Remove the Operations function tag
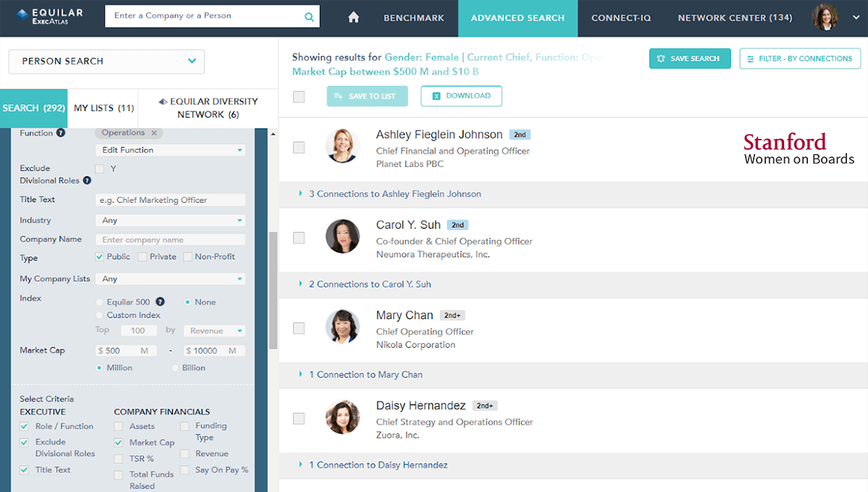The image size is (868, 492). click(154, 133)
